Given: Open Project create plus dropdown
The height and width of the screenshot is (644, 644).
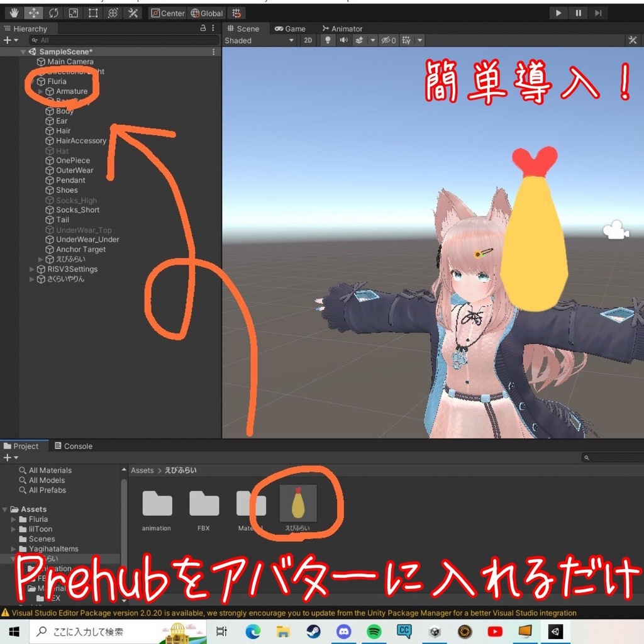Looking at the screenshot, I should (11, 458).
